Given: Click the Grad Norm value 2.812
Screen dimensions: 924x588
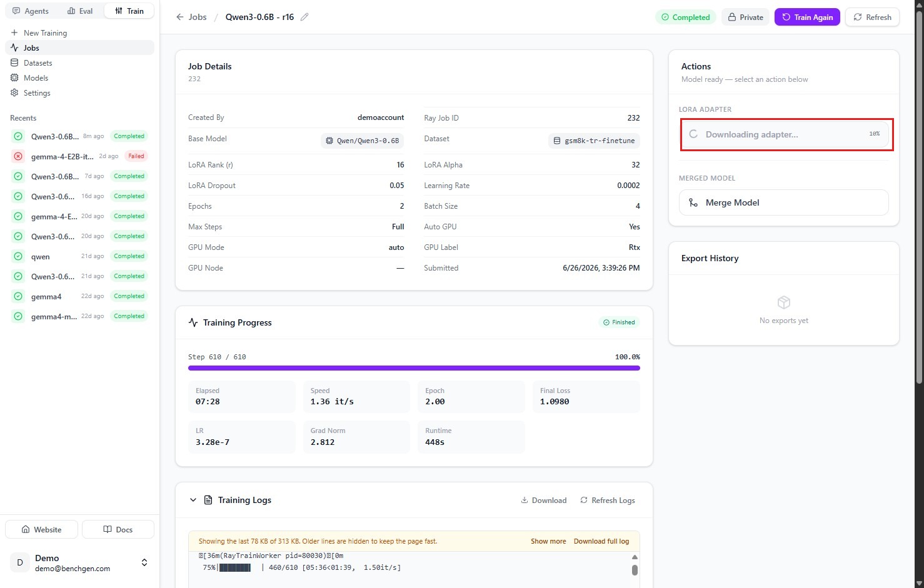Looking at the screenshot, I should (x=323, y=442).
